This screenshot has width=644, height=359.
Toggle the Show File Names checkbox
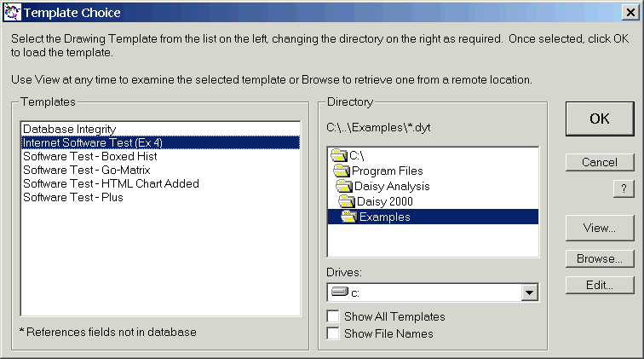333,333
